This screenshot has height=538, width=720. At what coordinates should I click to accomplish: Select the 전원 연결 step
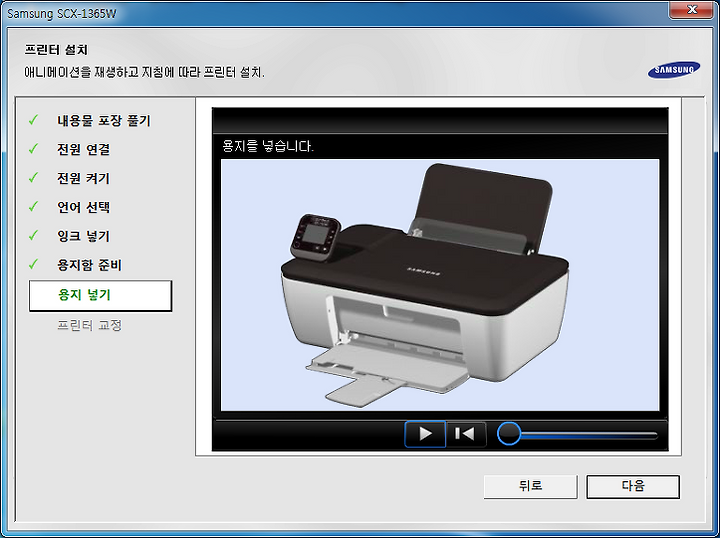click(84, 149)
